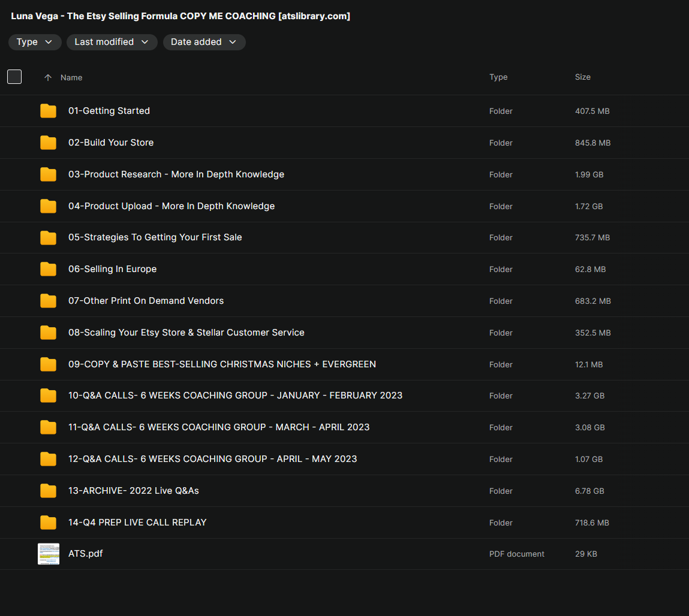Open the 01-Getting Started folder name
The width and height of the screenshot is (689, 616).
[x=109, y=111]
